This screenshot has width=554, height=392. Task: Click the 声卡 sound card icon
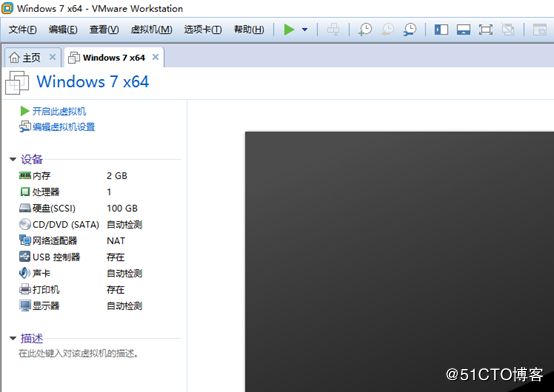click(25, 273)
